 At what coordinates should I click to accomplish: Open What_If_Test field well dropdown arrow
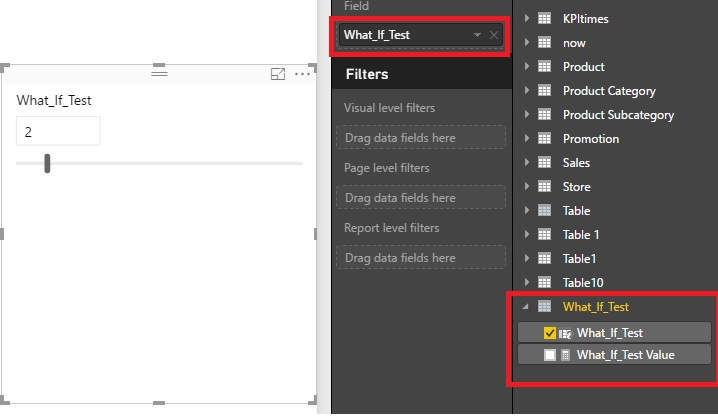477,35
